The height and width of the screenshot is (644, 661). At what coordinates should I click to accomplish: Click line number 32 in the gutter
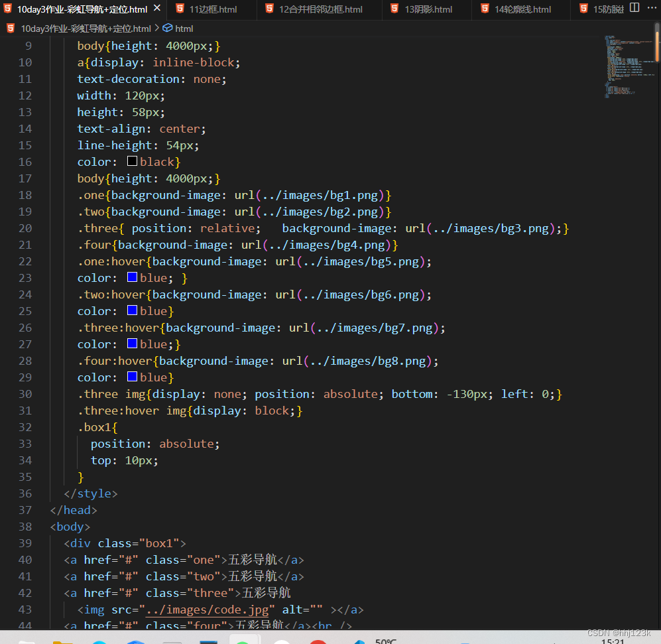click(x=25, y=427)
